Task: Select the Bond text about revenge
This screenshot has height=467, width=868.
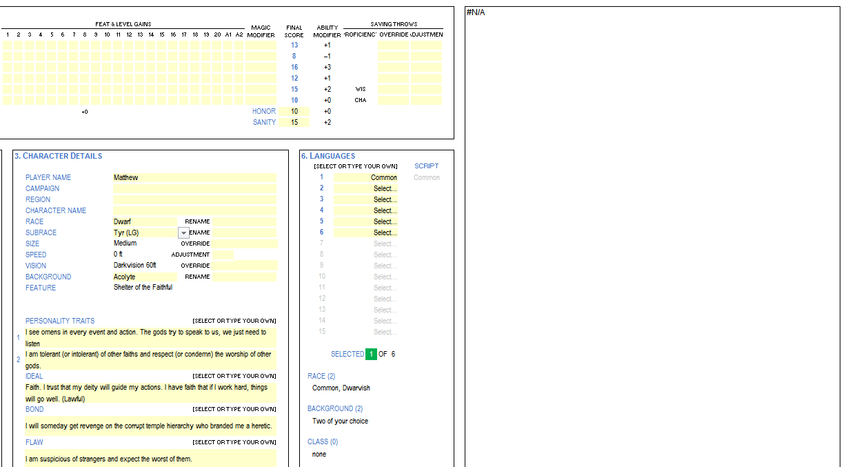Action: [150, 426]
